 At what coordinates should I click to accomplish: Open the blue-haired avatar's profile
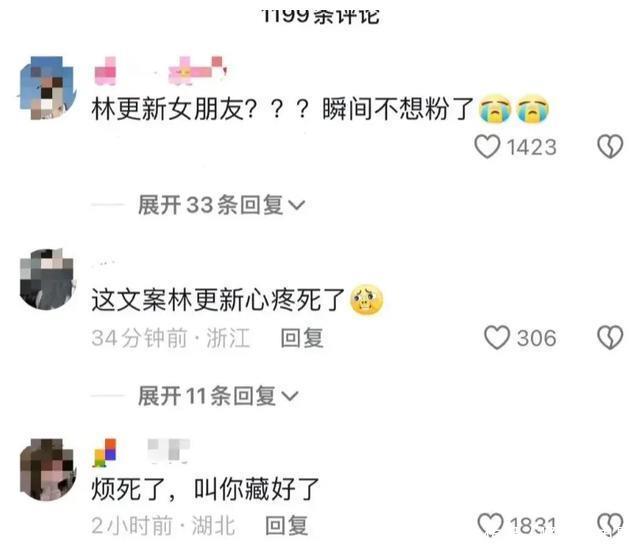[47, 88]
